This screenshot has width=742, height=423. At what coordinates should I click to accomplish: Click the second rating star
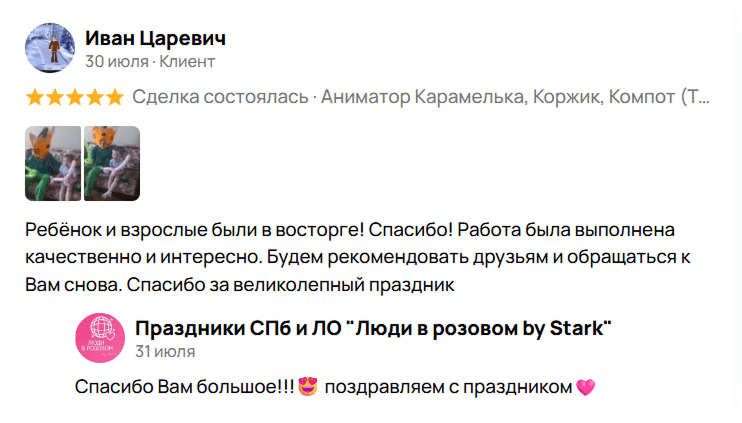(x=55, y=97)
